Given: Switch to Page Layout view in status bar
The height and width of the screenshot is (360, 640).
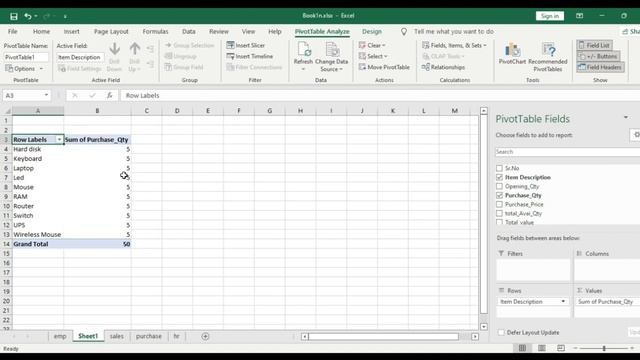Looking at the screenshot, I should 542,348.
